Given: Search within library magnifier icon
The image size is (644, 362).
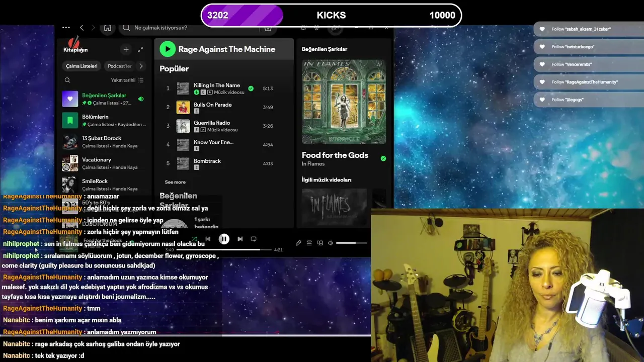Looking at the screenshot, I should (67, 80).
